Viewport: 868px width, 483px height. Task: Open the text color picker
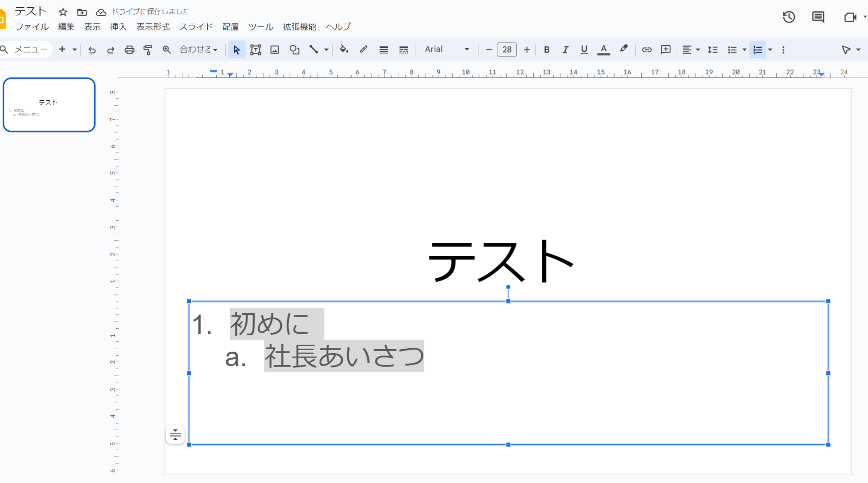604,50
